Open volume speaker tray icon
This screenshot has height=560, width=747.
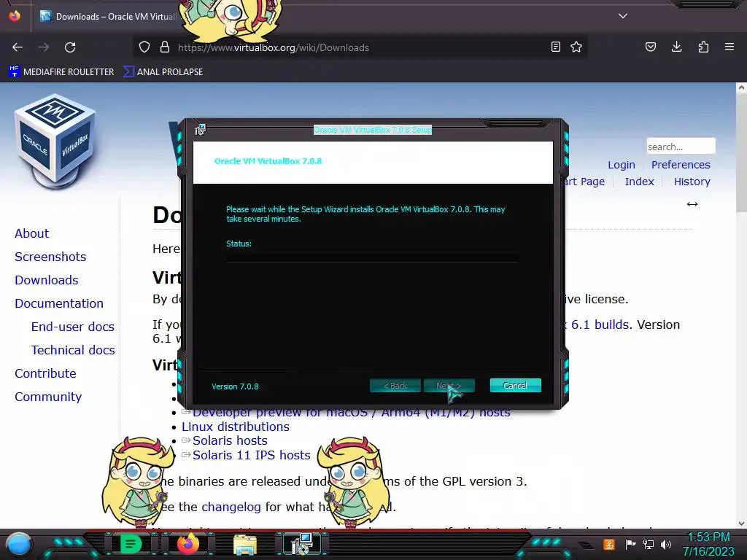pyautogui.click(x=666, y=544)
